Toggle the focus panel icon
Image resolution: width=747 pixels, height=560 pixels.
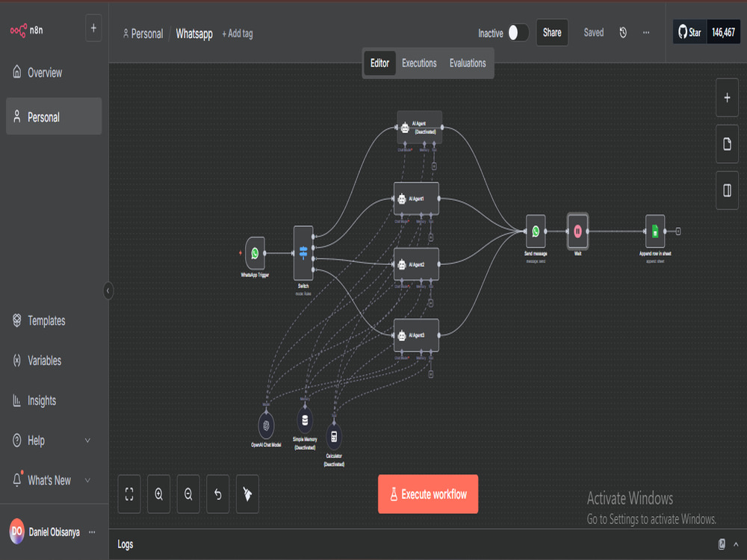727,190
